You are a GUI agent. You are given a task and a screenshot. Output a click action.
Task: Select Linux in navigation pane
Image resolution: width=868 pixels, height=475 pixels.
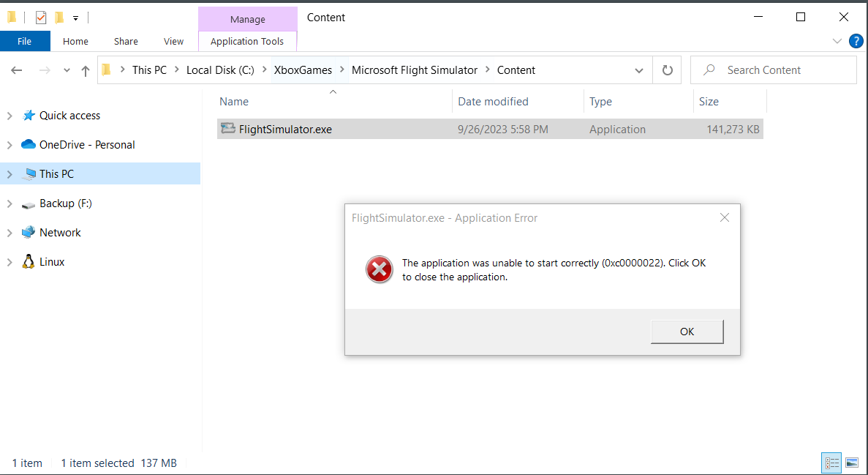(51, 262)
